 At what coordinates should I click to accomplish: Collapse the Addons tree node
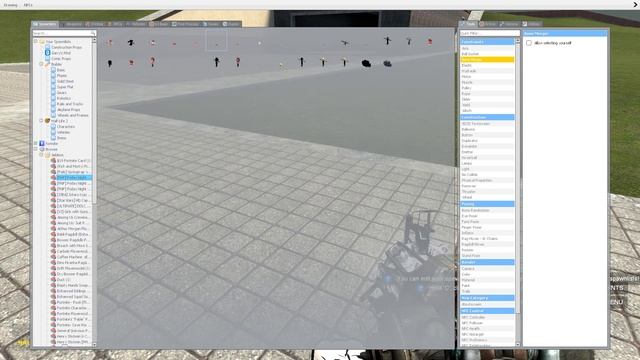(41, 155)
